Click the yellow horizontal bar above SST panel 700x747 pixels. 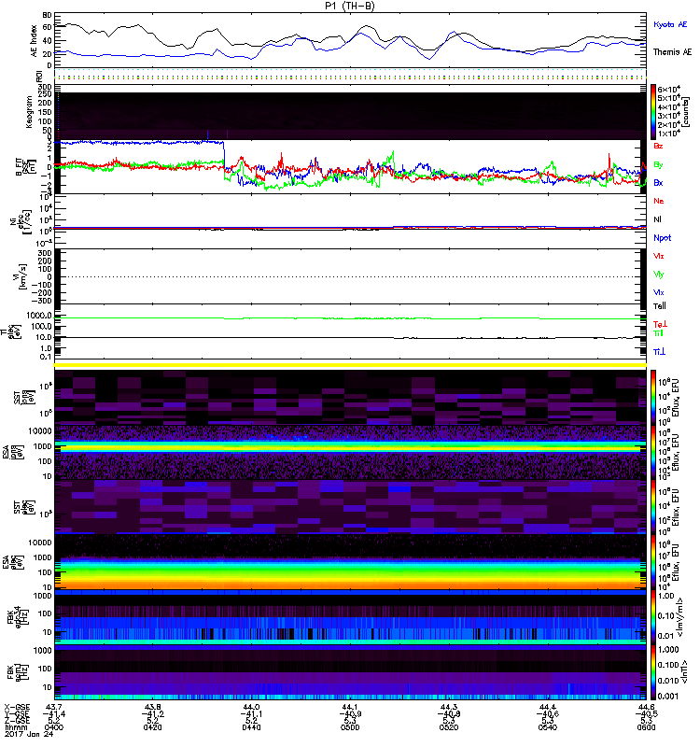tap(351, 364)
